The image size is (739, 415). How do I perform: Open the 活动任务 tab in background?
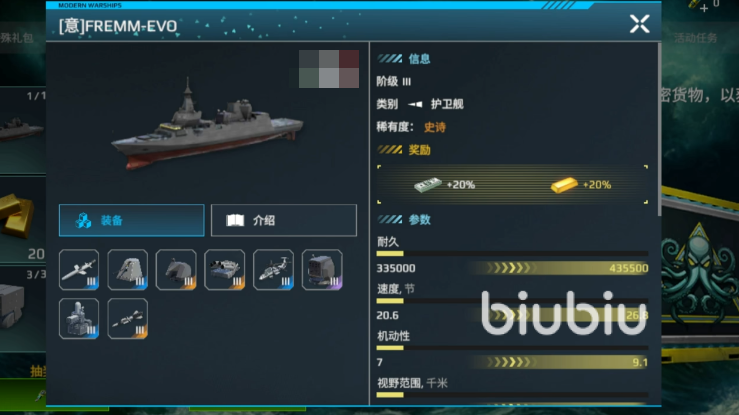tap(695, 38)
